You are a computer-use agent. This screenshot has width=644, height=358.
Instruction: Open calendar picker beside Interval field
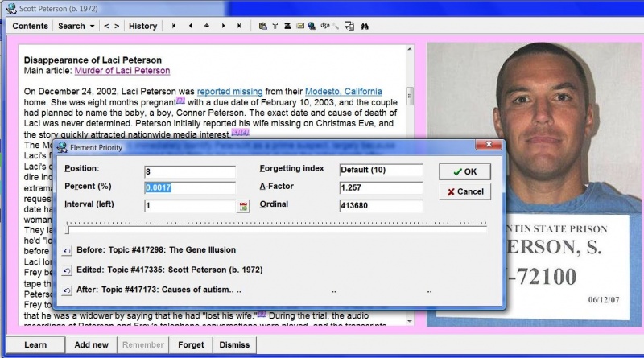pyautogui.click(x=243, y=206)
